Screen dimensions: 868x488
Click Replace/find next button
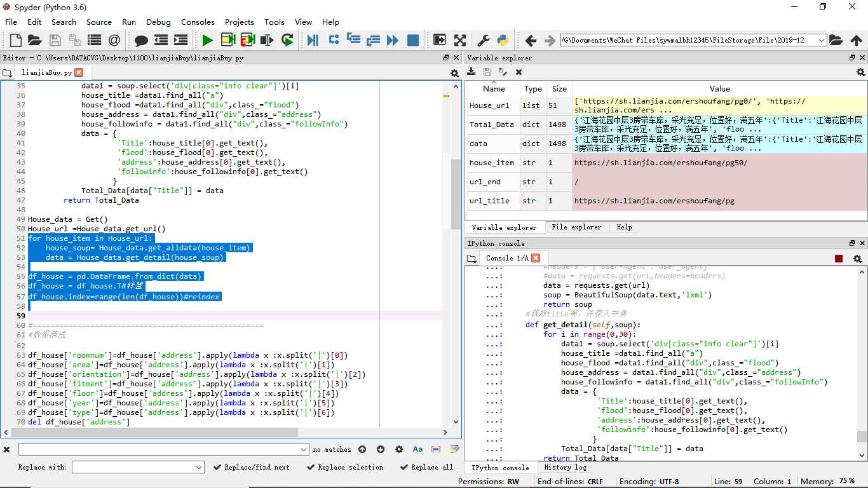pyautogui.click(x=251, y=467)
